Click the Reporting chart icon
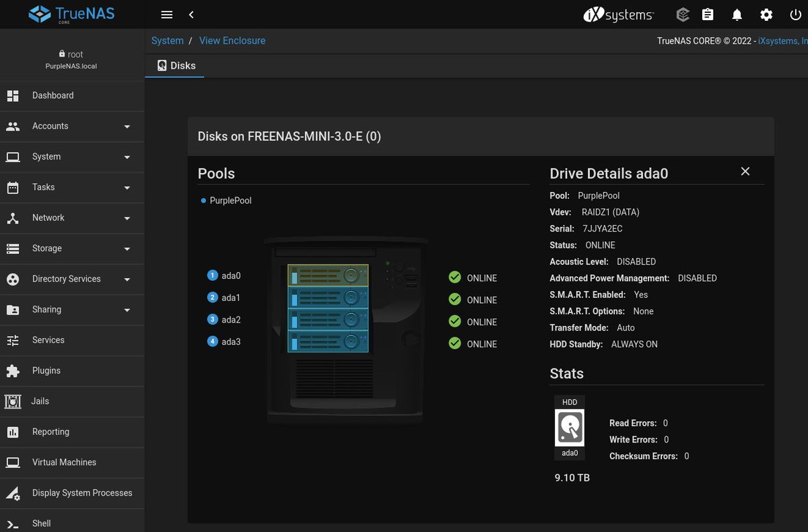Viewport: 808px width, 532px height. (x=13, y=432)
